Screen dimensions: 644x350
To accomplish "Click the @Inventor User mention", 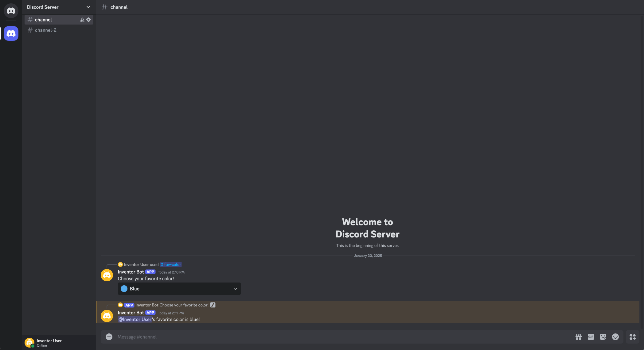I will pyautogui.click(x=135, y=319).
